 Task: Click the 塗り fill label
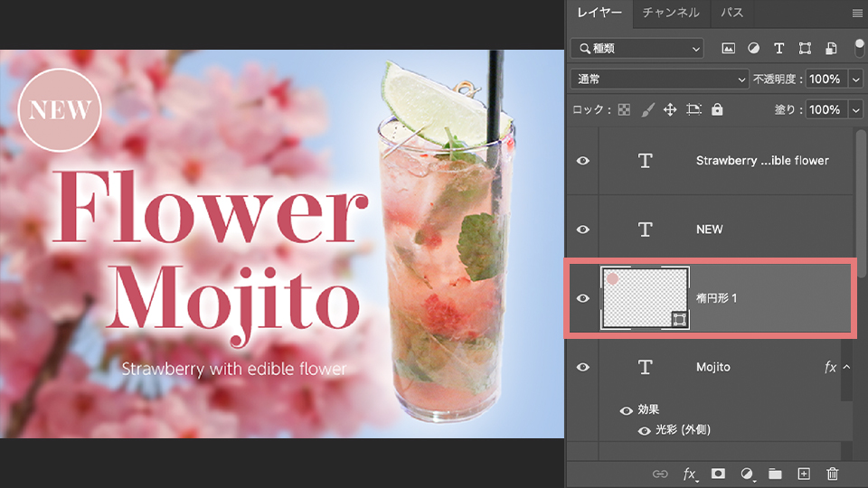tap(788, 109)
